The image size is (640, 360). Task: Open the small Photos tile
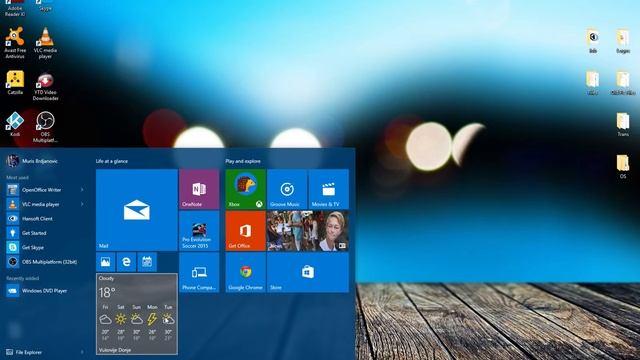tap(105, 262)
